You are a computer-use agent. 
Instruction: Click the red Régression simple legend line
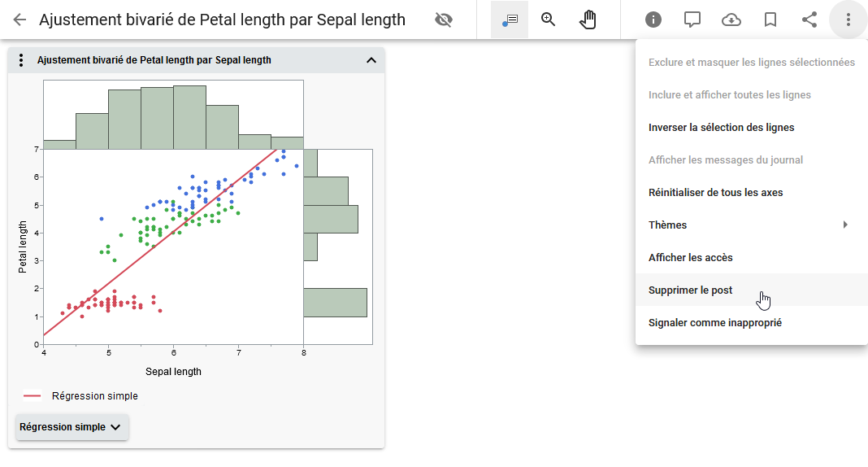pos(33,396)
